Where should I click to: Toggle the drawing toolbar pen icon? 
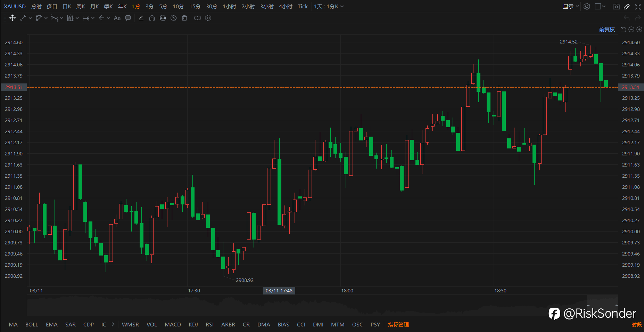[627, 7]
